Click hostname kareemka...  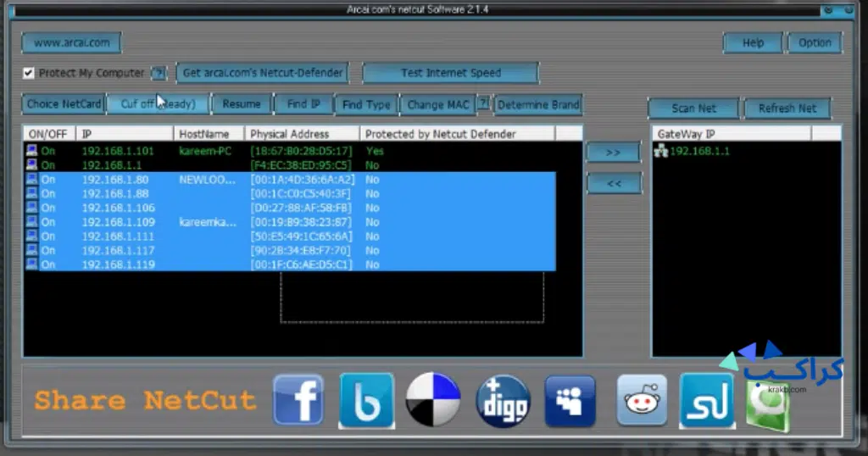(208, 222)
